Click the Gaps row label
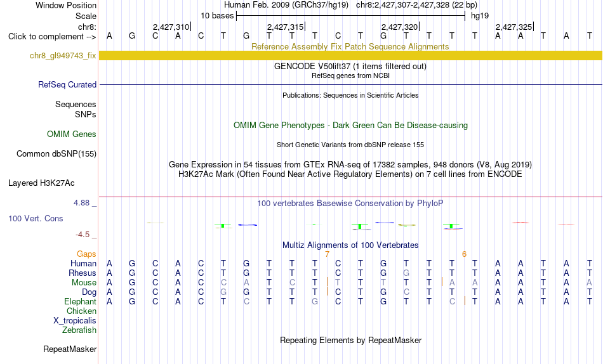The image size is (603, 364). point(86,254)
